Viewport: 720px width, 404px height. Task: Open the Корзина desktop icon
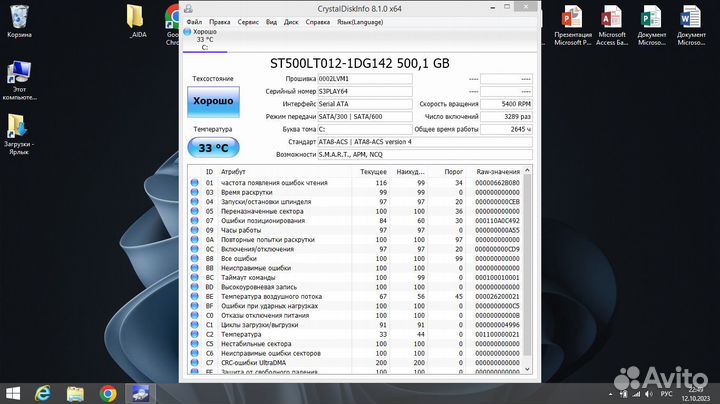pyautogui.click(x=19, y=21)
